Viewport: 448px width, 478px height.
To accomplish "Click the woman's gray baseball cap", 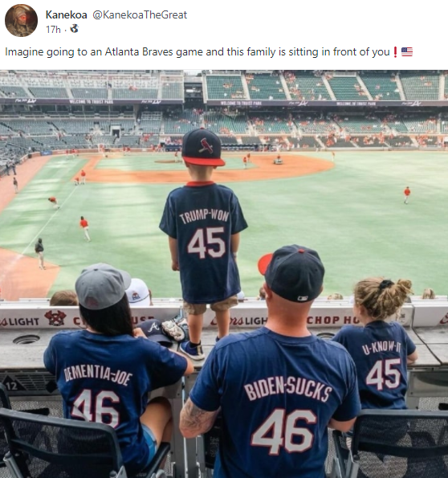I will coord(102,287).
